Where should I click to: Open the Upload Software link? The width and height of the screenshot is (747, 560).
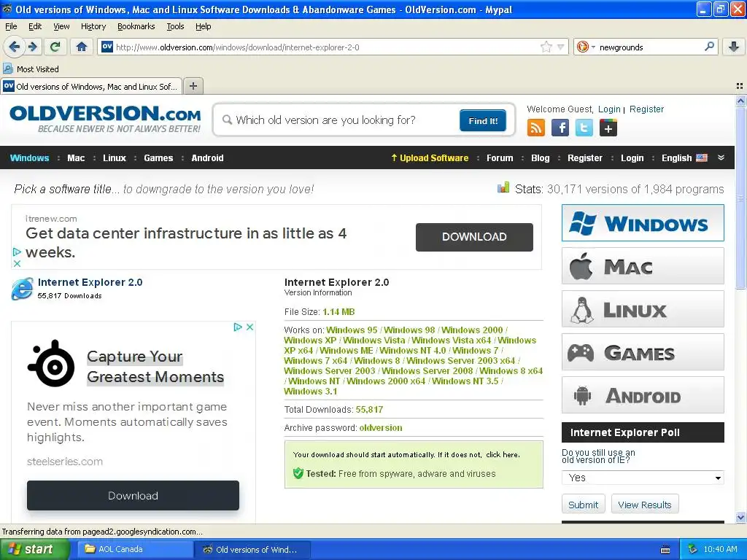430,157
